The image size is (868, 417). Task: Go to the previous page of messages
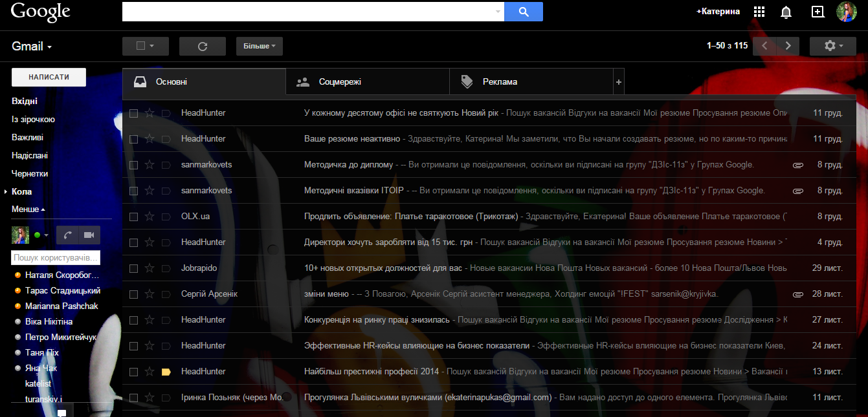click(764, 46)
